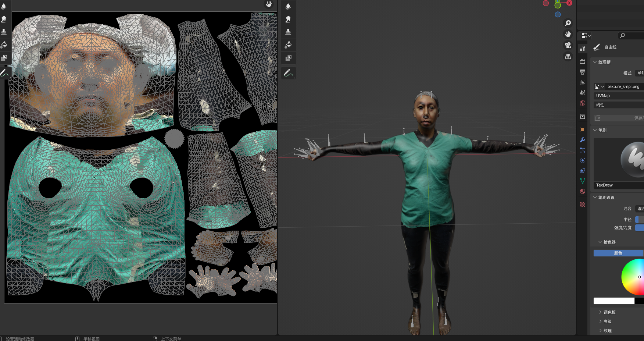Open the Texture Properties checkered icon
Screen dimensions: 644x341
[x=583, y=205]
